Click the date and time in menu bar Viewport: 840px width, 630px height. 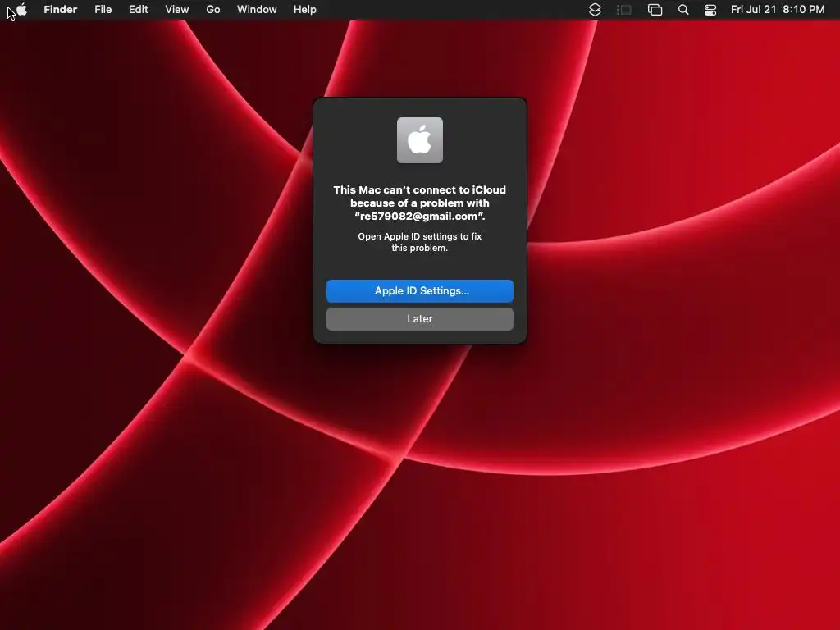pyautogui.click(x=778, y=10)
